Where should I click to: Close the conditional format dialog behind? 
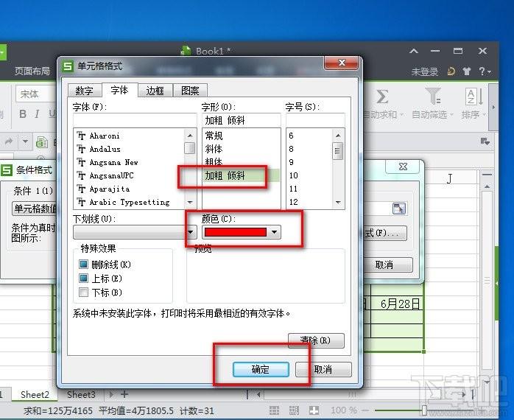click(x=403, y=167)
